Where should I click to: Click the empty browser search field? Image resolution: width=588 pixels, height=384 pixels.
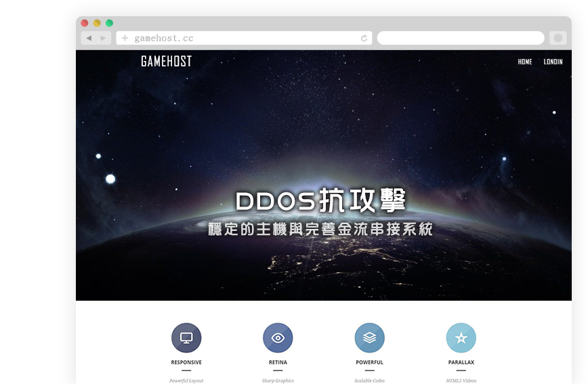point(461,38)
